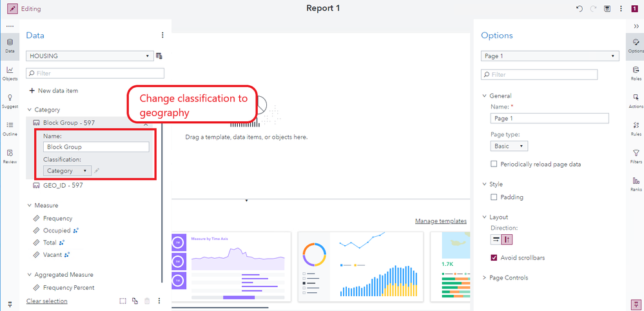
Task: Open the Classification Category dropdown
Action: point(67,170)
